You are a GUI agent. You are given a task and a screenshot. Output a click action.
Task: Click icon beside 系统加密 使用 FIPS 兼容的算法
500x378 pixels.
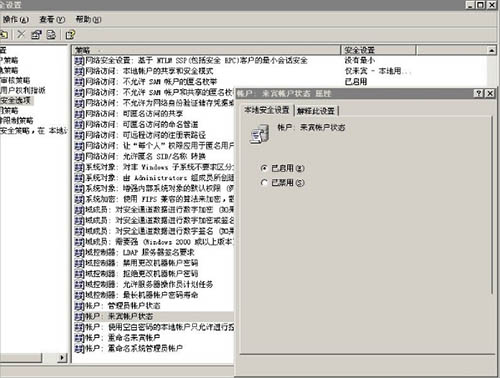pos(79,199)
